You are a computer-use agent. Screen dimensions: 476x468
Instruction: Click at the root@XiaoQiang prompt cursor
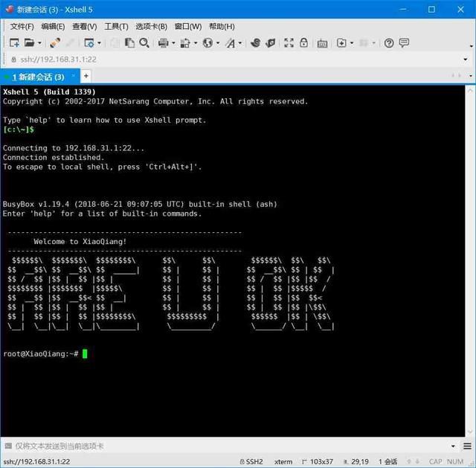pos(85,354)
